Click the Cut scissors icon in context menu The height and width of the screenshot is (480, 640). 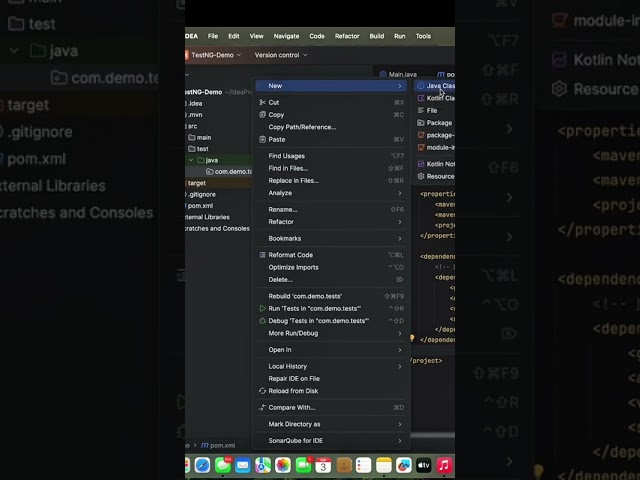[262, 102]
